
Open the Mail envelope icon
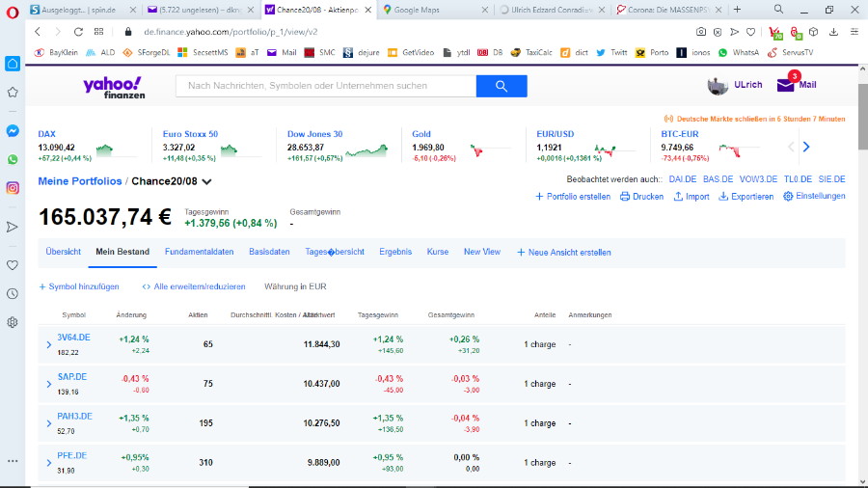point(786,85)
